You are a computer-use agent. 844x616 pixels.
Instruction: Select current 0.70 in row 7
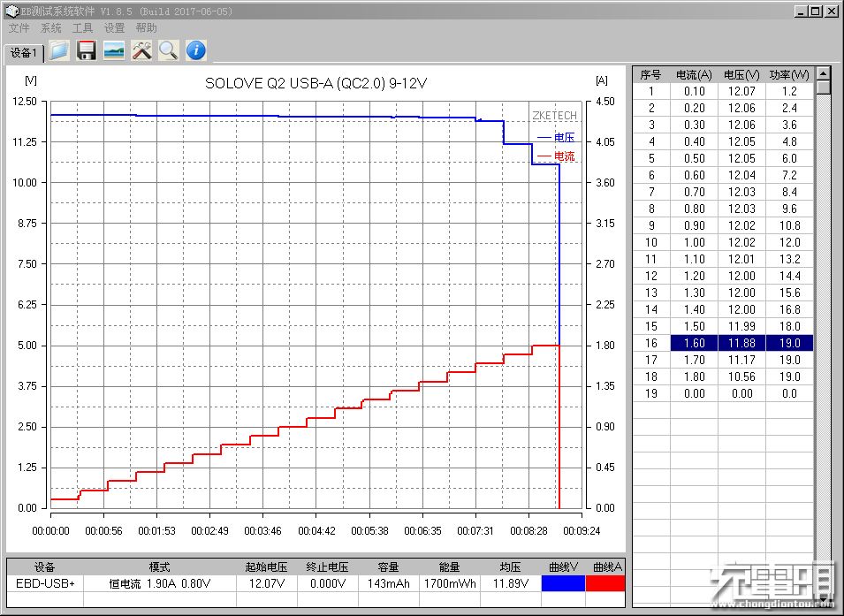[x=694, y=192]
